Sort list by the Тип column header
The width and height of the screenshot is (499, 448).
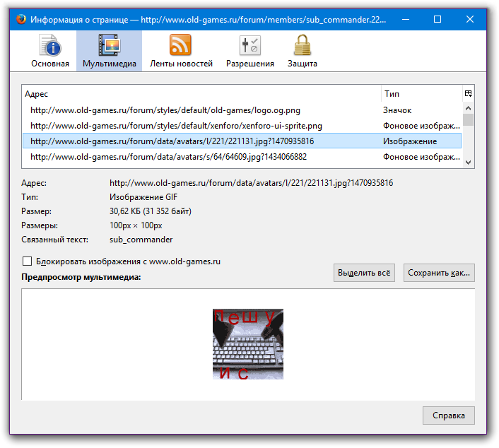click(422, 93)
